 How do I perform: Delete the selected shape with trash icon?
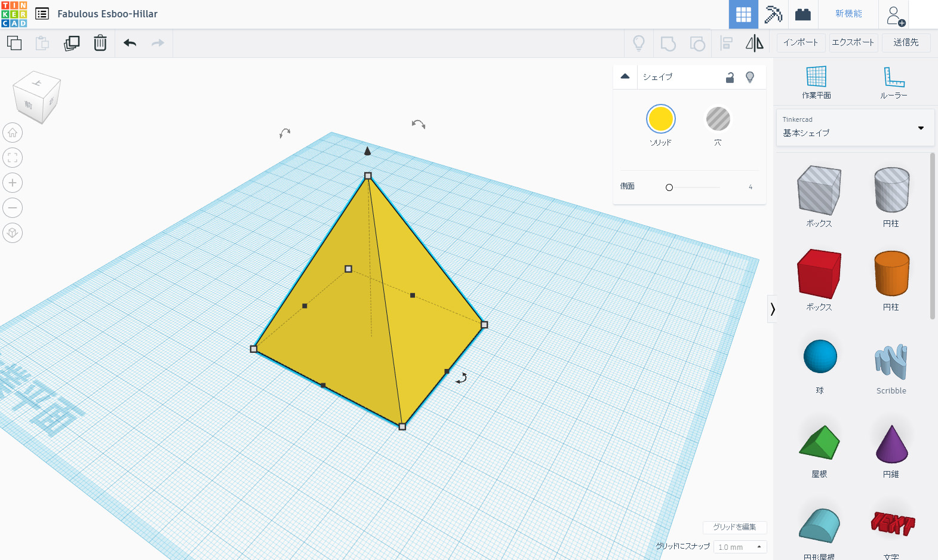[x=100, y=43]
